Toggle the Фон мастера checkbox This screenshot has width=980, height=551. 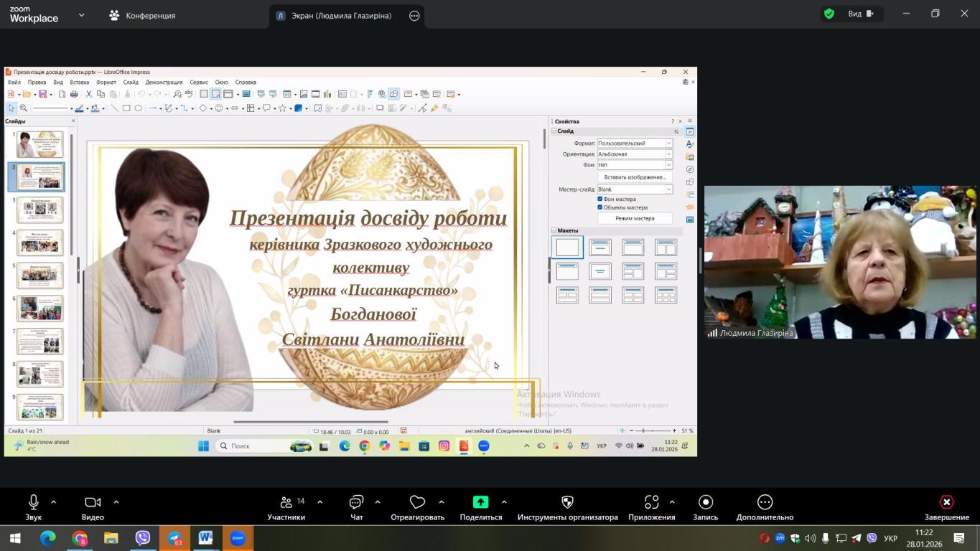600,199
